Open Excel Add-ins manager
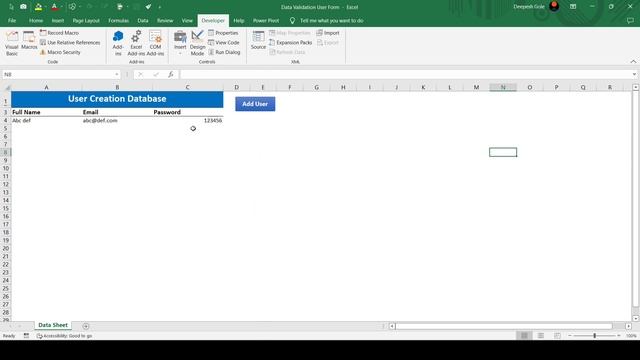640x360 pixels. 136,43
